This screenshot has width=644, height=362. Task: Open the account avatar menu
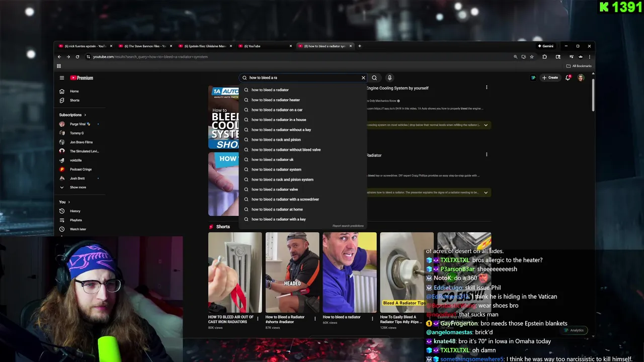point(581,78)
